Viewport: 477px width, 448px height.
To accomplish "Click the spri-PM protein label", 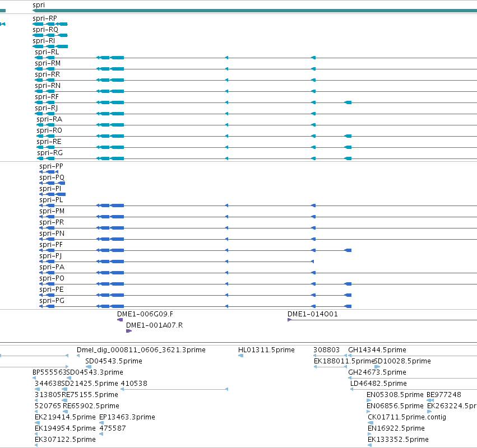I will click(x=52, y=211).
